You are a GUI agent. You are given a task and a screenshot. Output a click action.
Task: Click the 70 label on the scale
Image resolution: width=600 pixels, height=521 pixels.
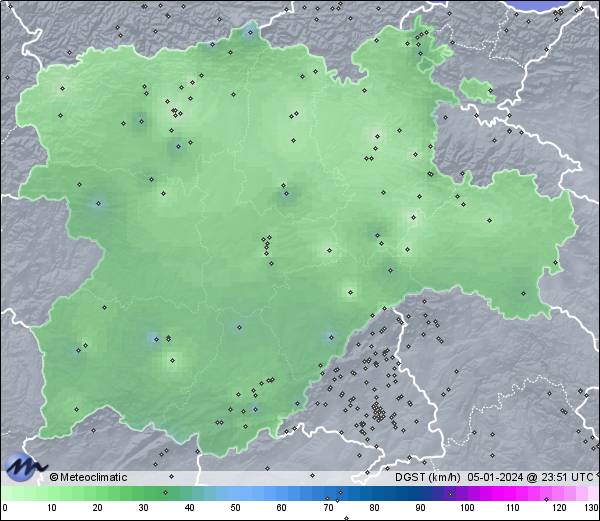(x=328, y=508)
